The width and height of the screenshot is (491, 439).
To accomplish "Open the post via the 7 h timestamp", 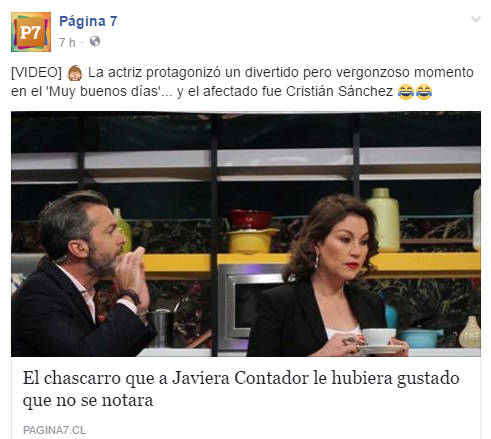I will (67, 42).
